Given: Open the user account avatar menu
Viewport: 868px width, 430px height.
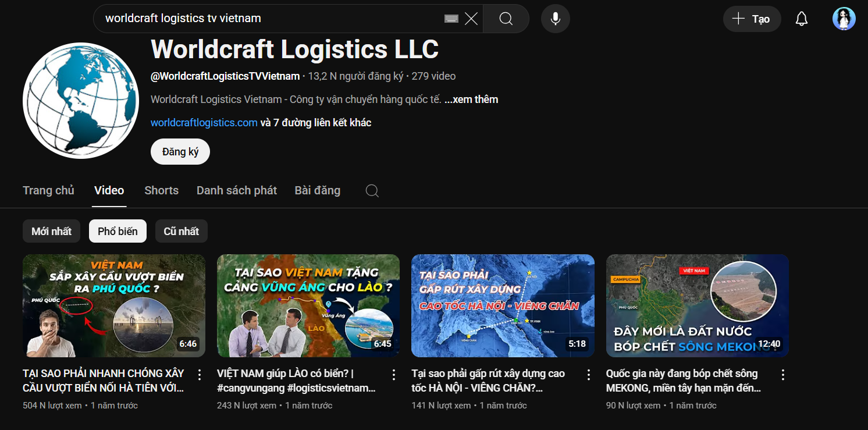Looking at the screenshot, I should pos(844,19).
